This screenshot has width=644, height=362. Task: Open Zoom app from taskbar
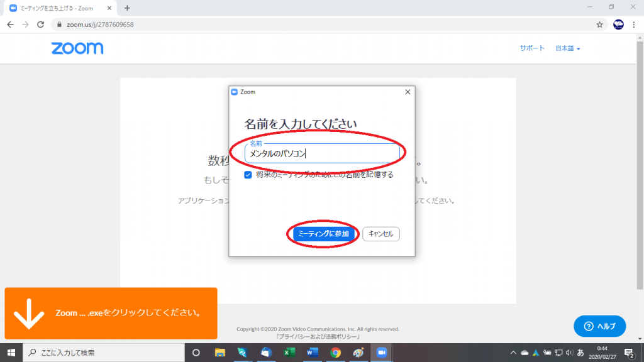tap(382, 353)
